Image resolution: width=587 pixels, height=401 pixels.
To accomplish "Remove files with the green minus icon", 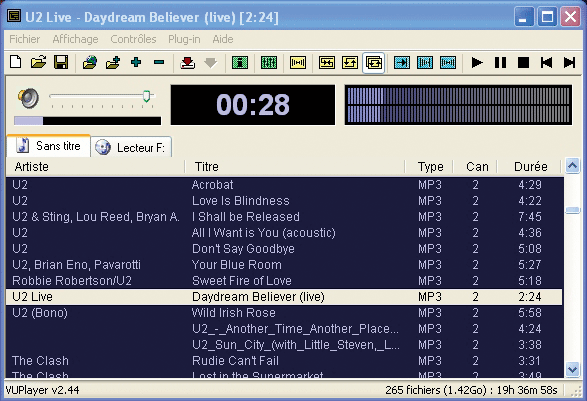I will tap(159, 62).
